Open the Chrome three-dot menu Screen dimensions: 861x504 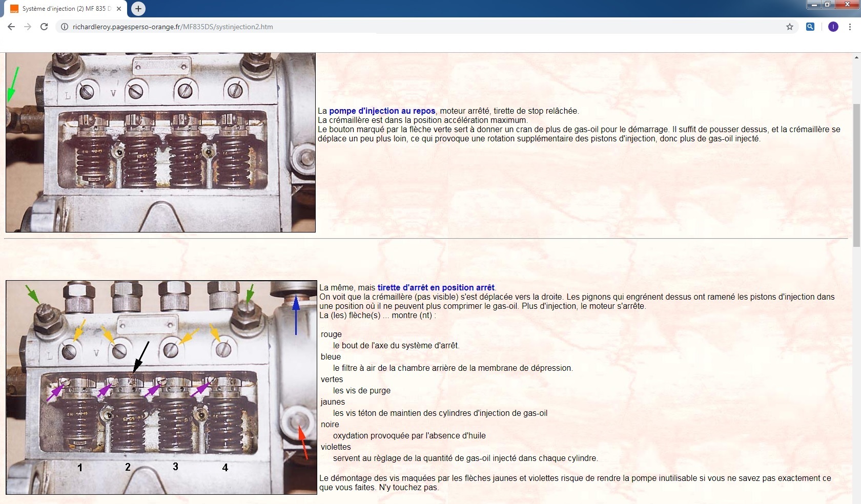click(x=850, y=27)
